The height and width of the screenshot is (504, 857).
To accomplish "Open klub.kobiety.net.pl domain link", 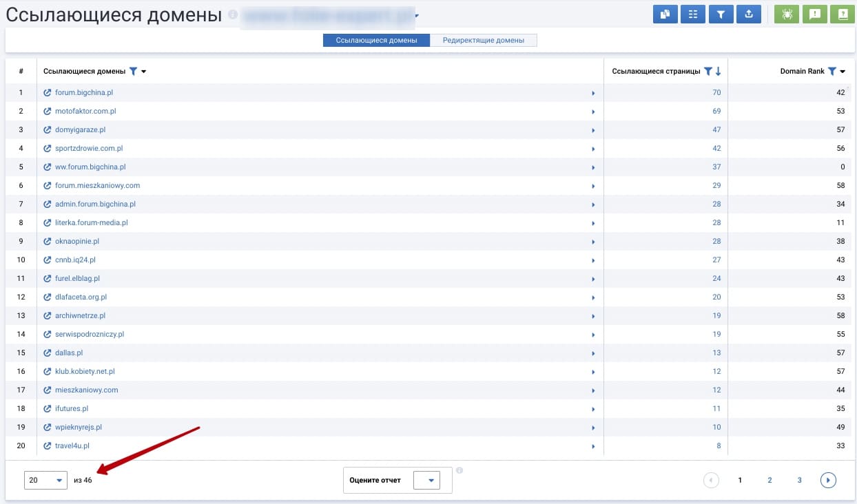I will [85, 371].
